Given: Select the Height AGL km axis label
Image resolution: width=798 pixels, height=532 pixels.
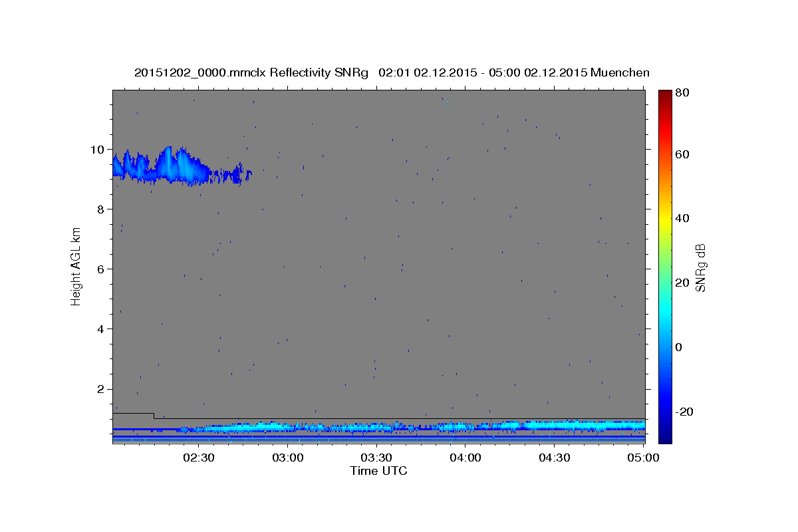Looking at the screenshot, I should [76, 266].
